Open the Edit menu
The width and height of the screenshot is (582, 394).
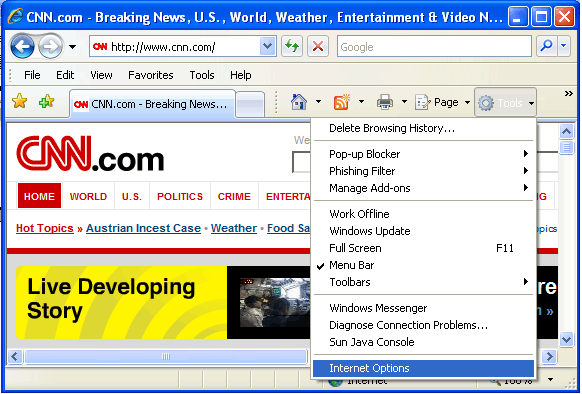coord(65,75)
